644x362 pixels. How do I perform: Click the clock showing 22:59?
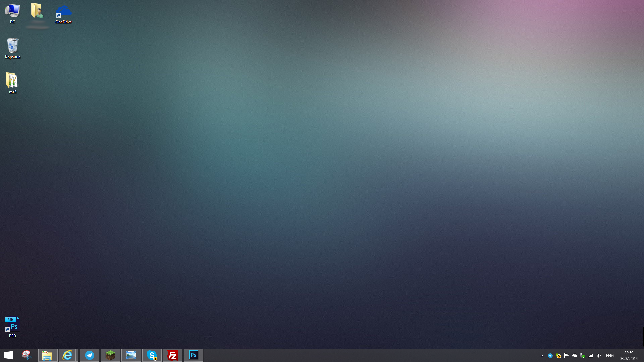(628, 356)
